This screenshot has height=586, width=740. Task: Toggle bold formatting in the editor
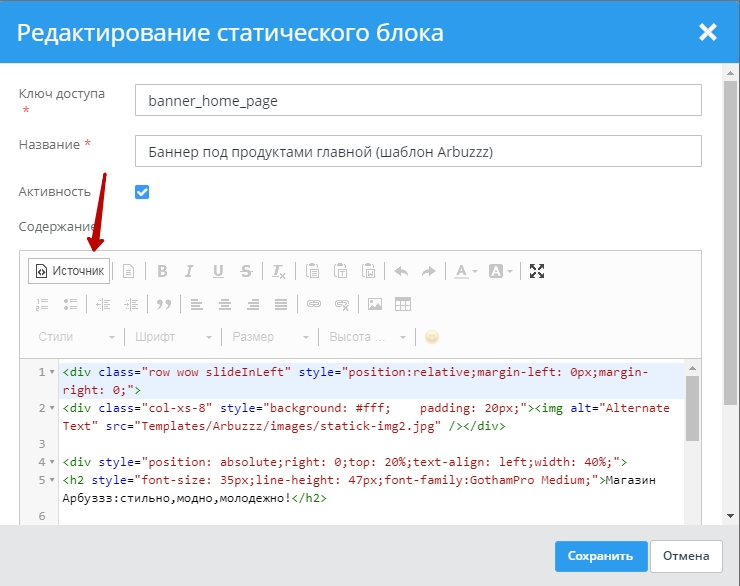[x=161, y=271]
